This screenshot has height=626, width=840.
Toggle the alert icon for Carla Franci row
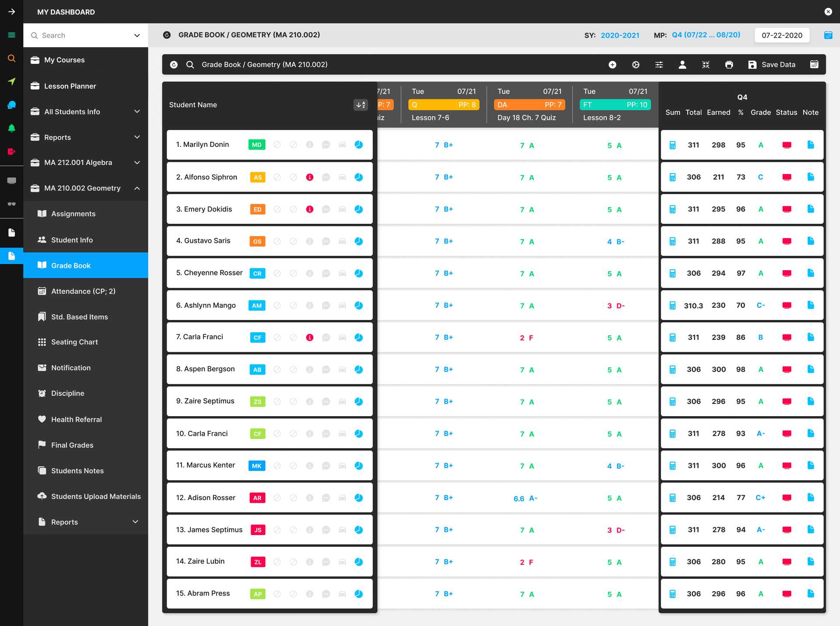coord(310,337)
